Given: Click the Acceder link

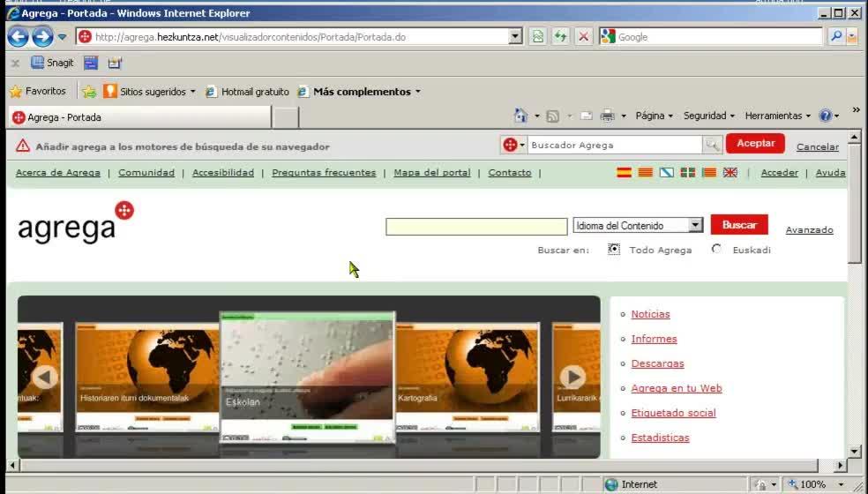Looking at the screenshot, I should (x=780, y=173).
